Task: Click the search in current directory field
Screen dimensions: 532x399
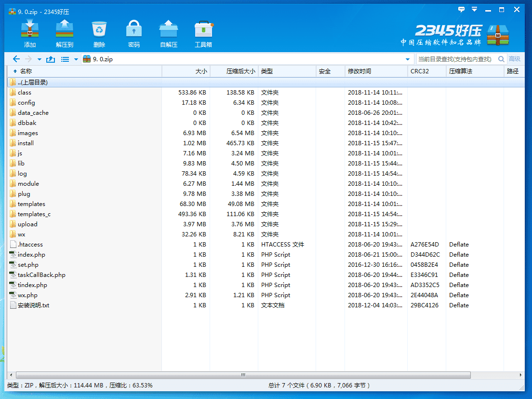Action: pos(455,59)
